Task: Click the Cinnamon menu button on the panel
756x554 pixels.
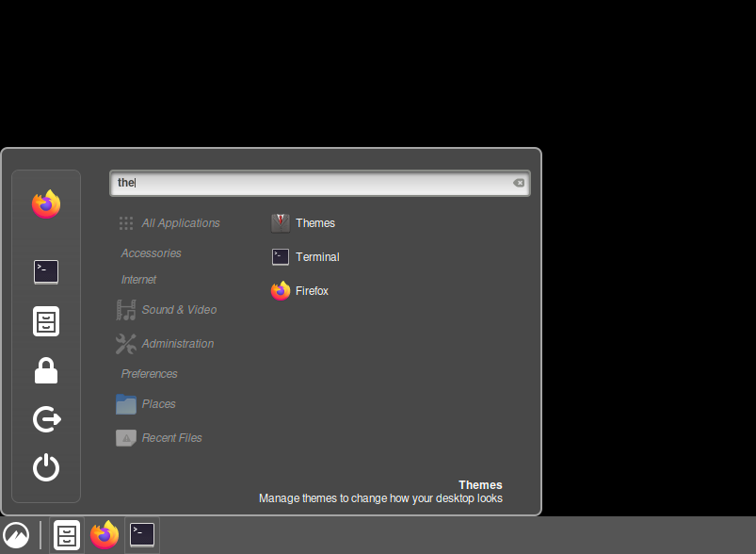Action: (x=16, y=535)
